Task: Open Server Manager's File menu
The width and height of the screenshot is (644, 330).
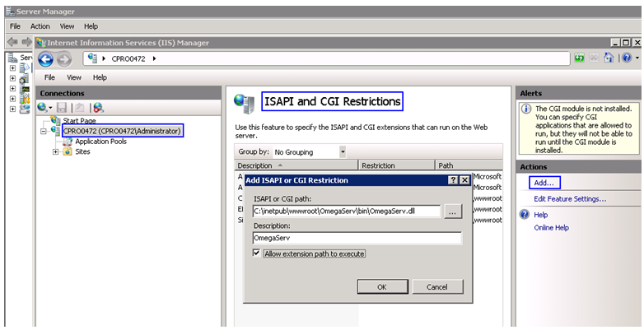Action: pyautogui.click(x=15, y=26)
